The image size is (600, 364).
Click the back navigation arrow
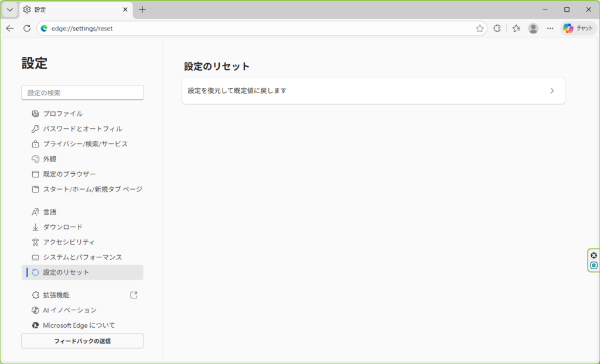pyautogui.click(x=9, y=28)
